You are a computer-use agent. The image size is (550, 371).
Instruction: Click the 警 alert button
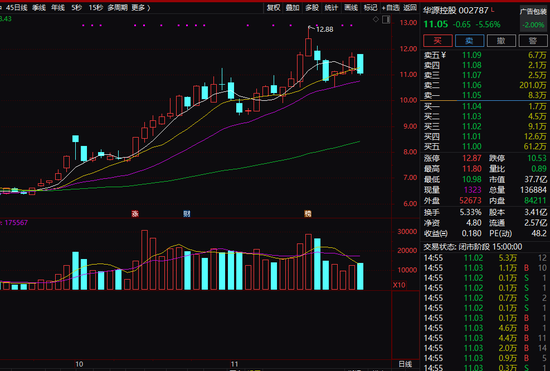click(533, 41)
